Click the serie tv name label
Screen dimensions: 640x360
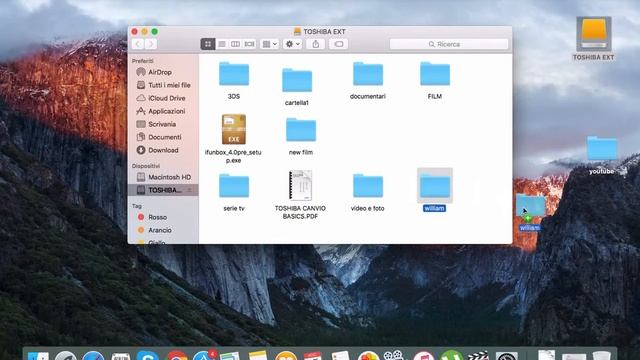(x=234, y=209)
